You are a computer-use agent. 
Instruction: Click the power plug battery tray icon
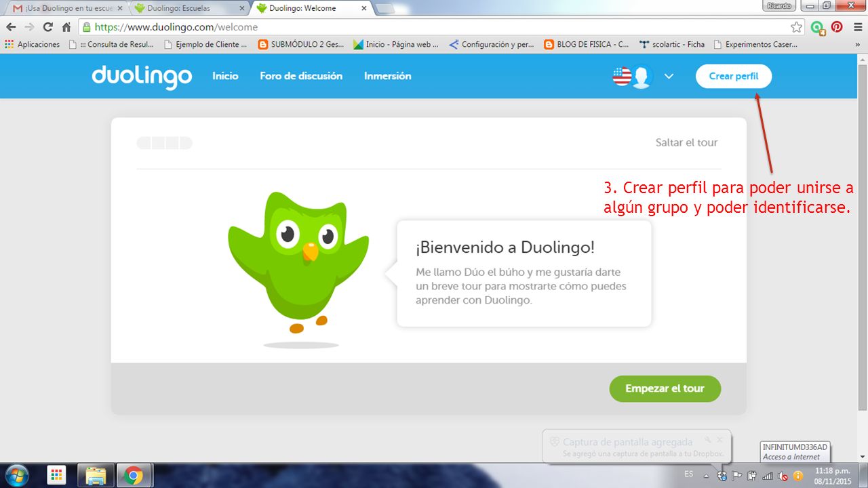click(x=752, y=476)
